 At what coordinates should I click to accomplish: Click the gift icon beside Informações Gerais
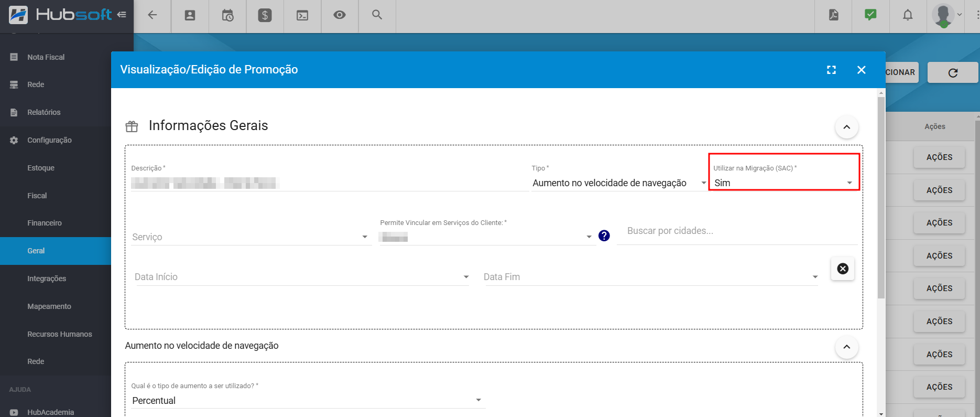tap(132, 126)
